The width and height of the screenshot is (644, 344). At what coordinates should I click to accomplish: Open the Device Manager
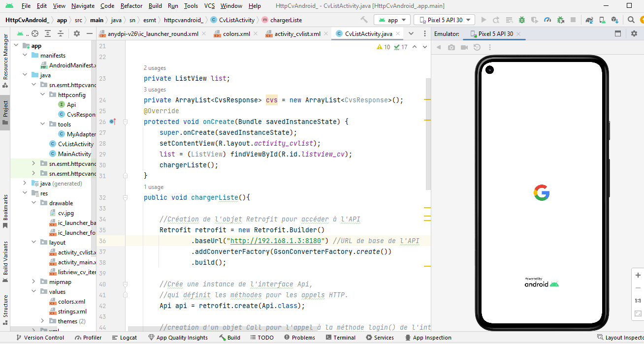coord(601,20)
